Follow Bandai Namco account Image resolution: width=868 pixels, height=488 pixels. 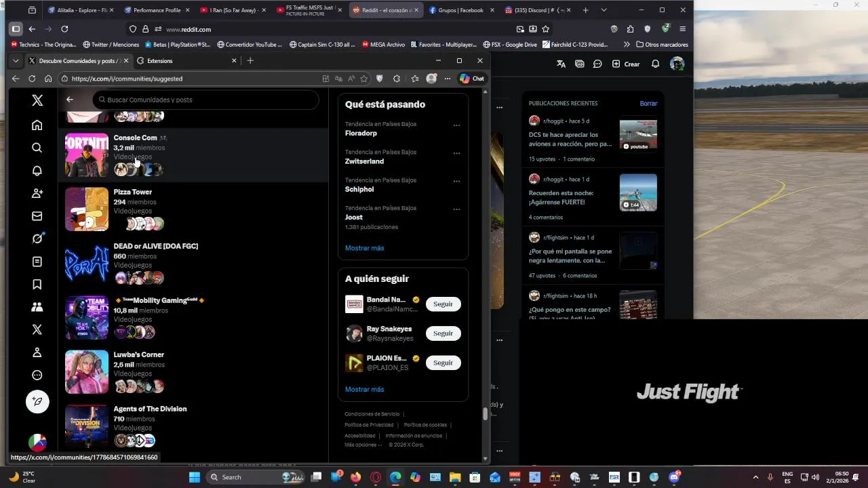pyautogui.click(x=443, y=304)
